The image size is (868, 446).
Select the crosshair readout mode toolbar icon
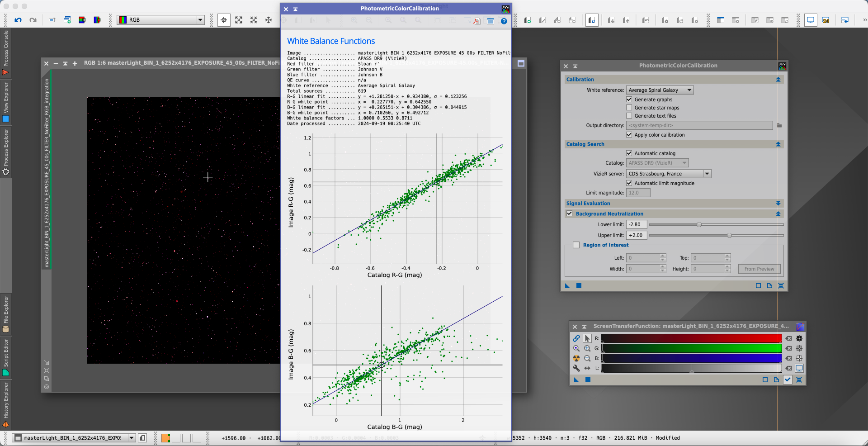point(224,20)
